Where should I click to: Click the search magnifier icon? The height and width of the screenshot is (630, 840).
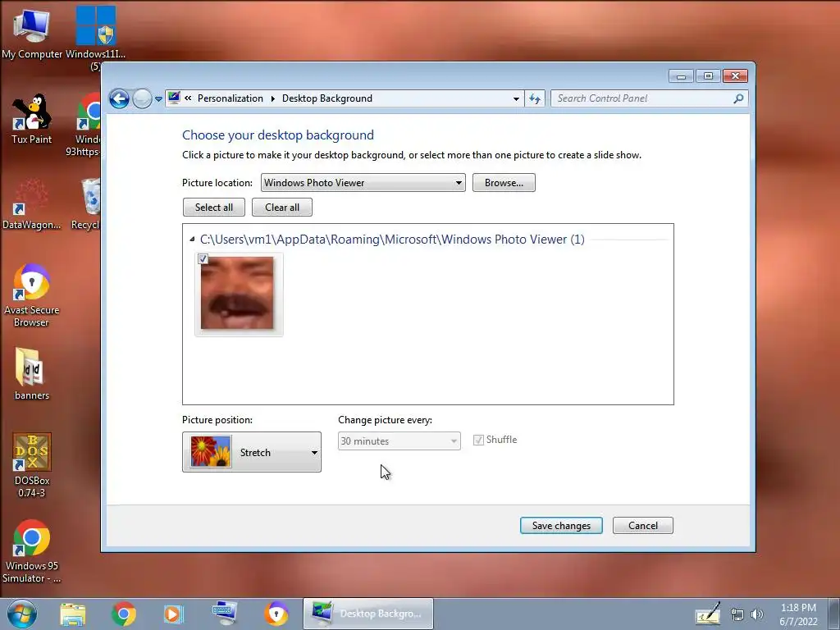coord(739,98)
